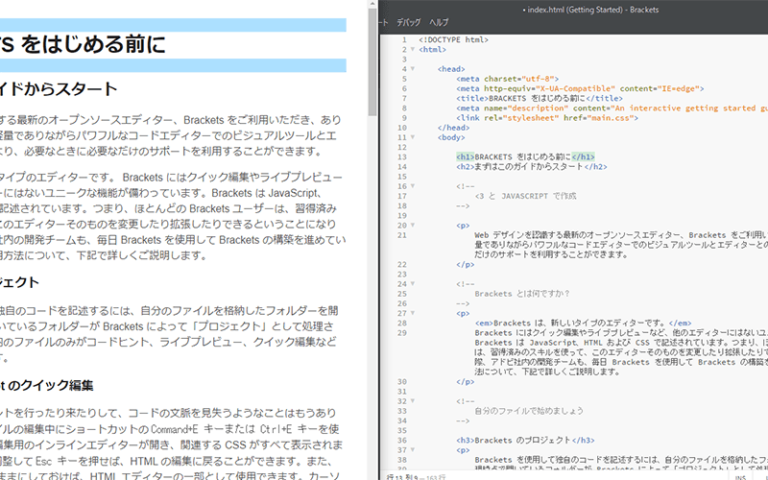
Task: Click the closing </p> tag on line 22
Action: 465,264
